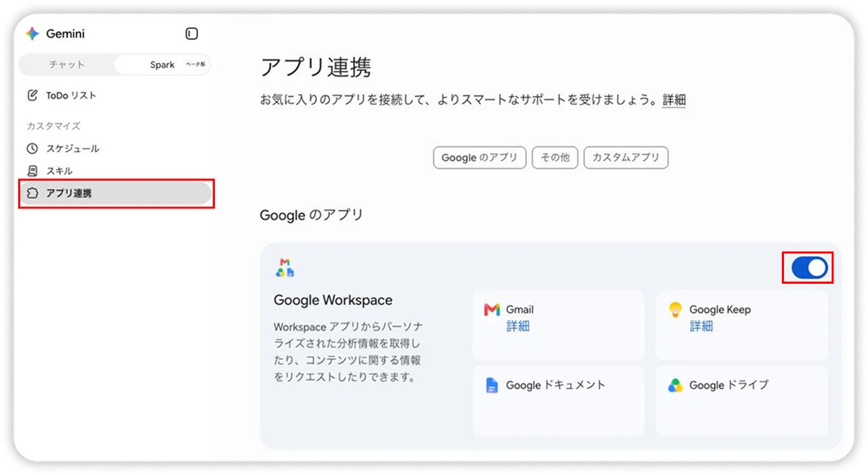Click the Google Keep label text
Image resolution: width=868 pixels, height=475 pixels.
(x=720, y=310)
